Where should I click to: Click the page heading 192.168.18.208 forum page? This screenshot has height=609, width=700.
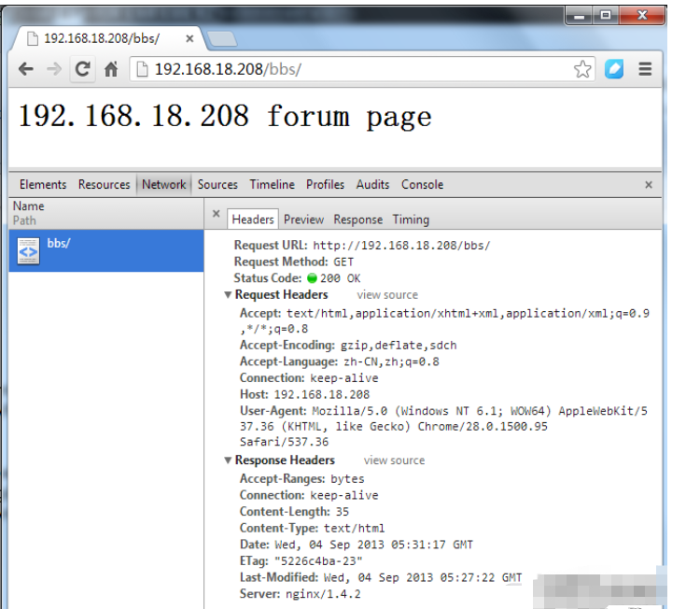click(225, 116)
